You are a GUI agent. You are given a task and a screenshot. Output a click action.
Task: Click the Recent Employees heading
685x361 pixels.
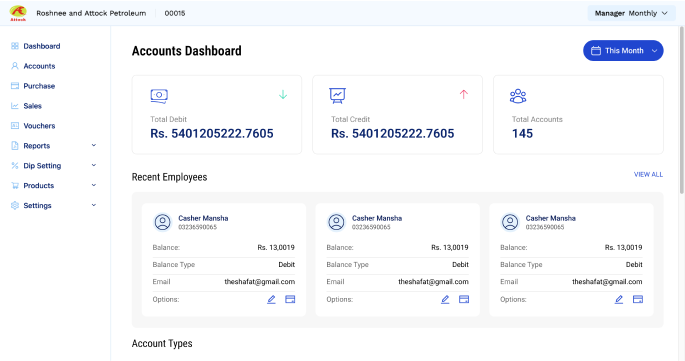170,177
